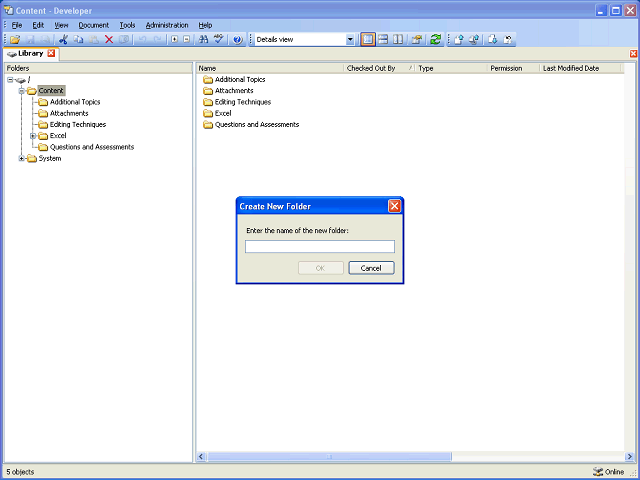
Task: Expand the Excel folder in tree
Action: tap(33, 136)
